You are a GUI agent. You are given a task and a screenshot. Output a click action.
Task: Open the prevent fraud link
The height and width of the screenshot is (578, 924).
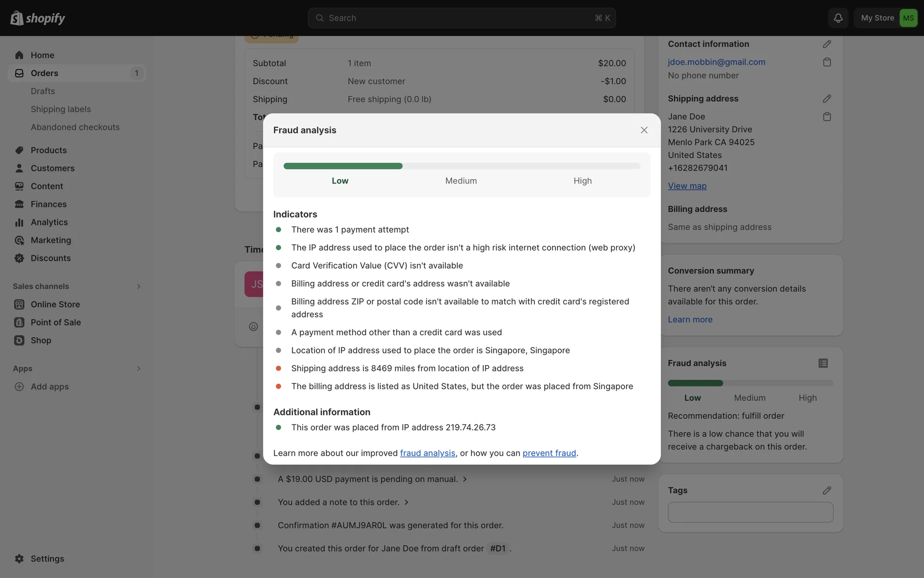(x=549, y=453)
